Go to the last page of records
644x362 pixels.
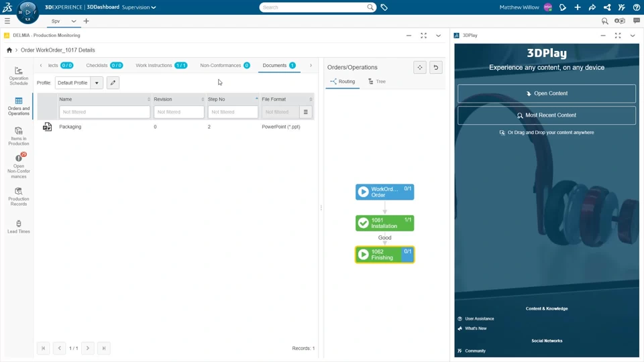coord(104,348)
